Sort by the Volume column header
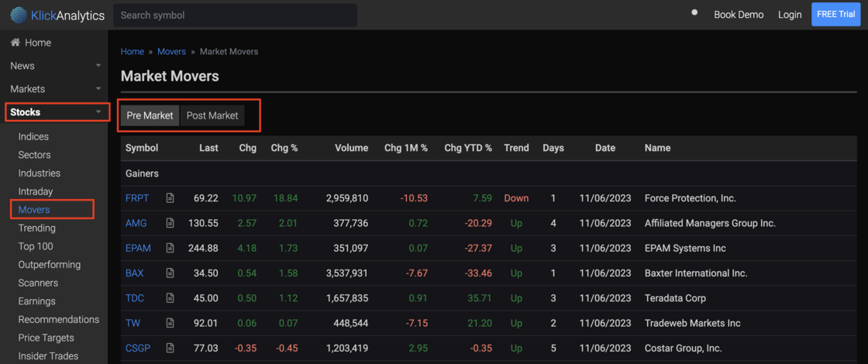Screen dimensions: 868x364 [351, 148]
